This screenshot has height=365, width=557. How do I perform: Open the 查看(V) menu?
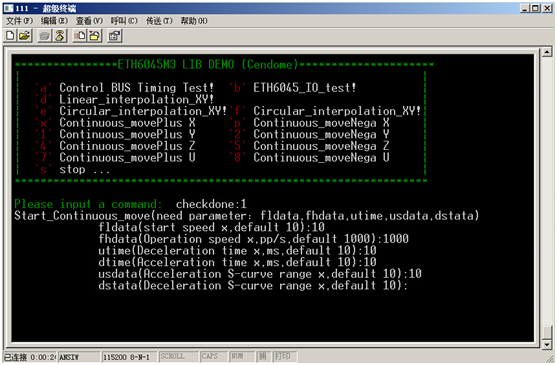pos(89,21)
